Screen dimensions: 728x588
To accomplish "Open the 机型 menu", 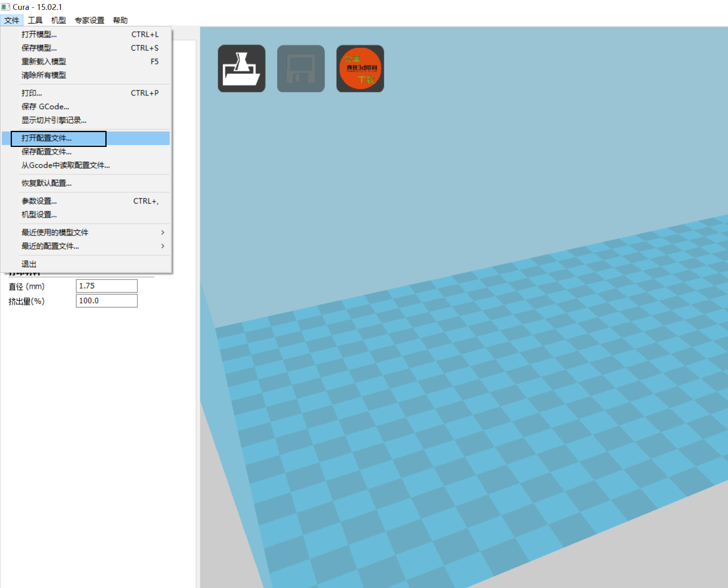I will [x=58, y=20].
